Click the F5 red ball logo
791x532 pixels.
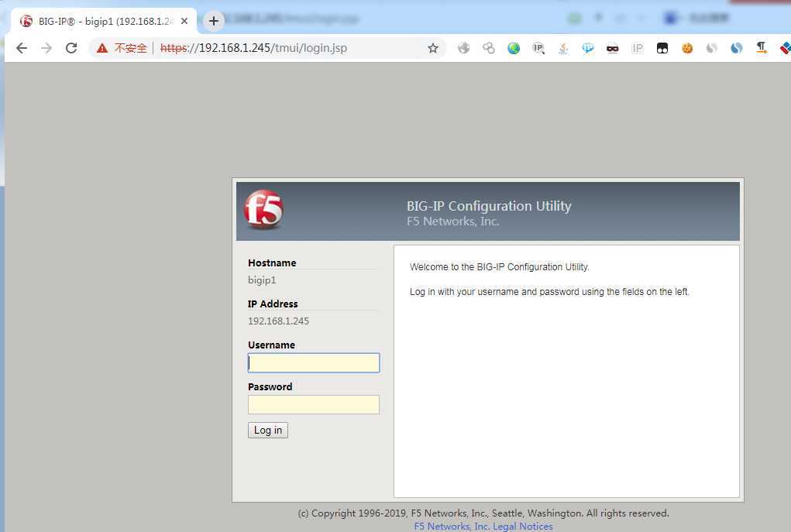click(x=264, y=209)
